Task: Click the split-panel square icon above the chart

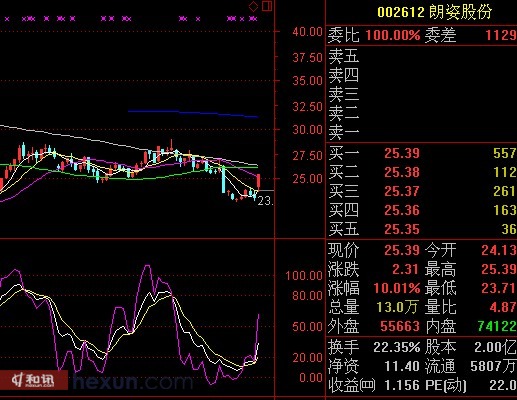Action: tap(267, 6)
